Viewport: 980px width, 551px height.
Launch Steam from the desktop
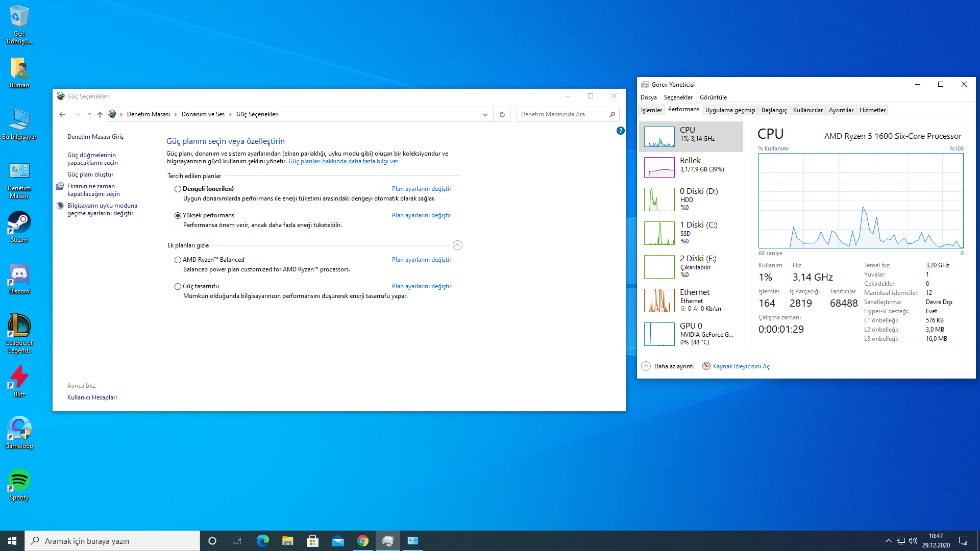[19, 228]
